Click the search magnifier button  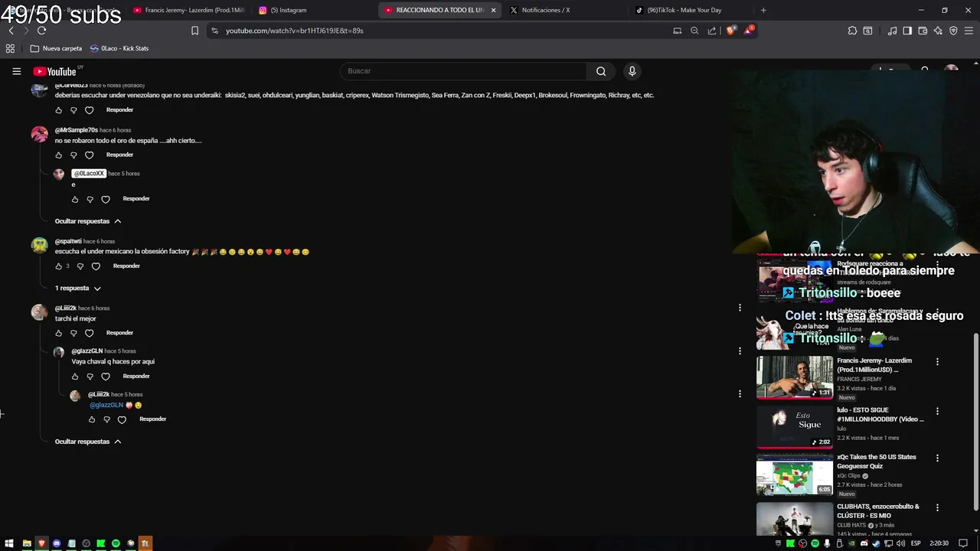(x=601, y=71)
